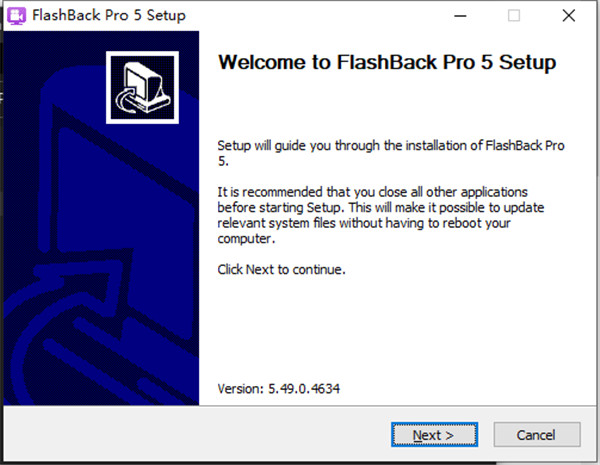Click the "Click Next to continue." text
The height and width of the screenshot is (465, 600).
point(281,270)
